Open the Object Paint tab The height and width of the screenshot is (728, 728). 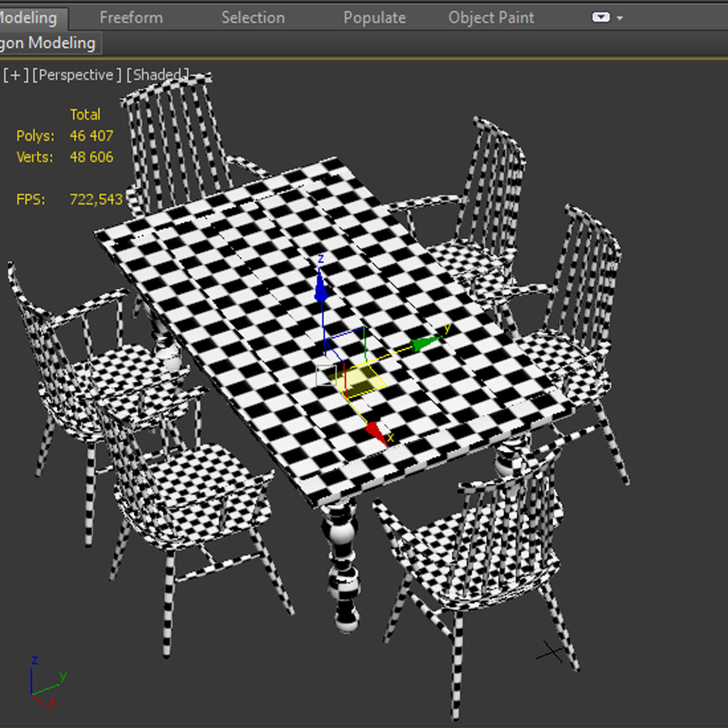[491, 18]
